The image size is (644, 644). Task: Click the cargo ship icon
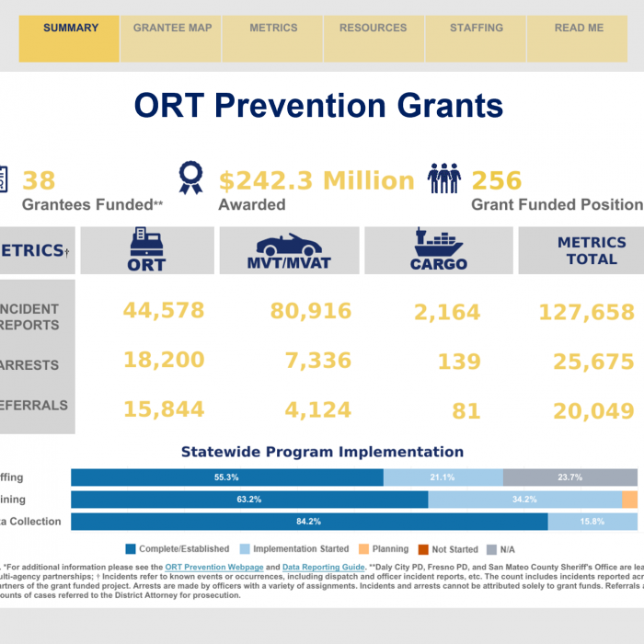coord(439,243)
